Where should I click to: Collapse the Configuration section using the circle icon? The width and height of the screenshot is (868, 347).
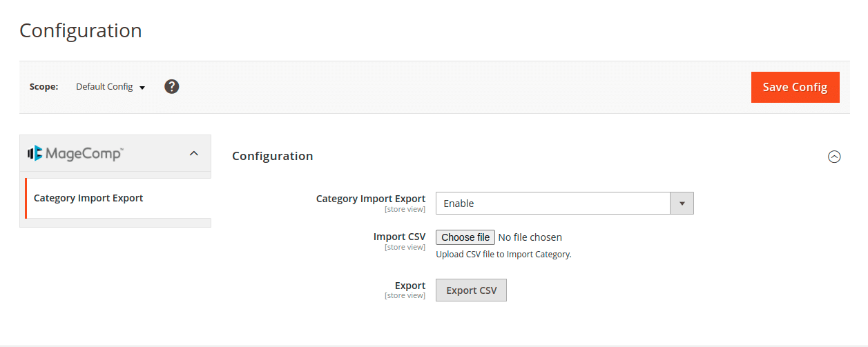(x=834, y=157)
